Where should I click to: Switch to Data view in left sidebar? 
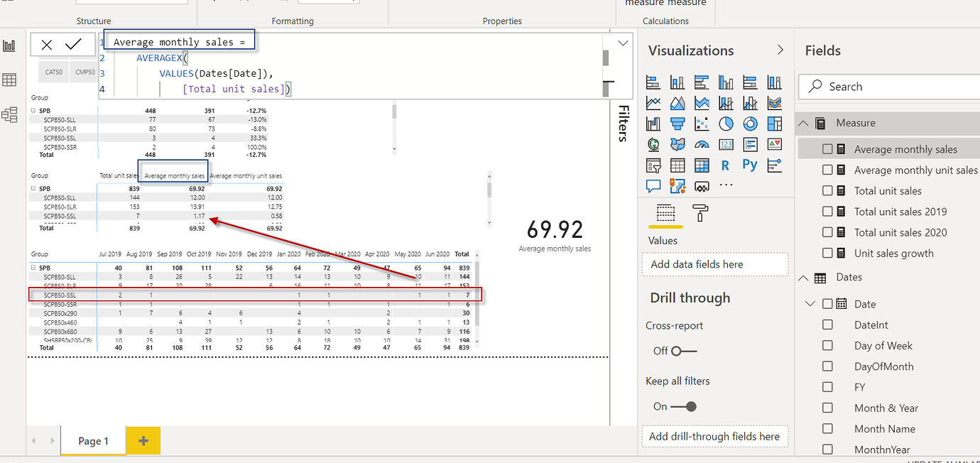point(9,80)
